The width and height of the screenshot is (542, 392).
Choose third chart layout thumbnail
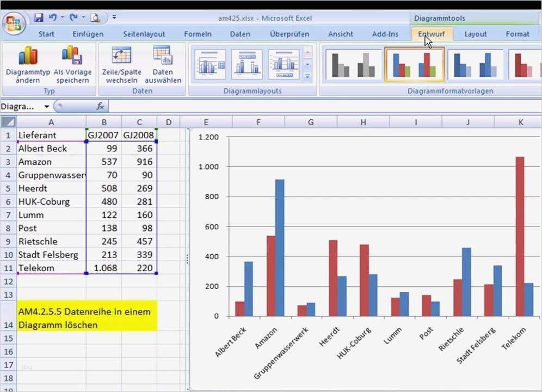[284, 64]
